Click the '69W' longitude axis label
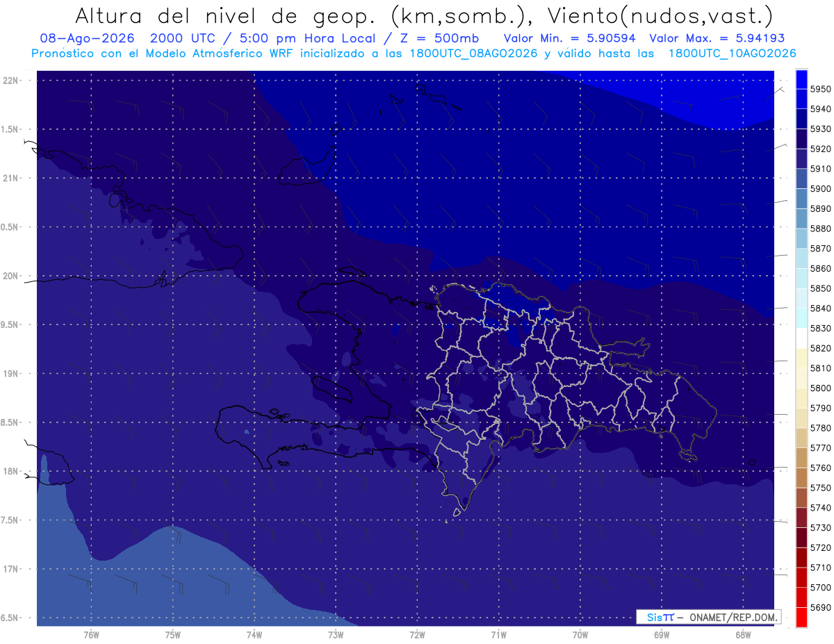 click(x=662, y=635)
